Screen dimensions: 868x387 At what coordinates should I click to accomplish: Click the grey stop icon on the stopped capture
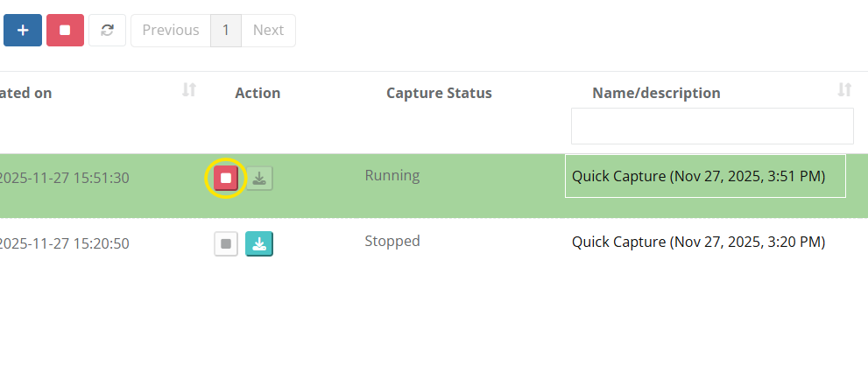point(226,243)
